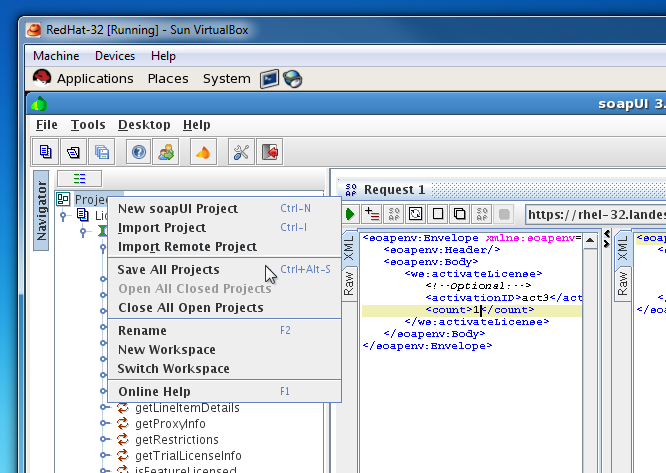Open Preferences with the wrench icon
Viewport: 666px width, 473px height.
pos(241,152)
